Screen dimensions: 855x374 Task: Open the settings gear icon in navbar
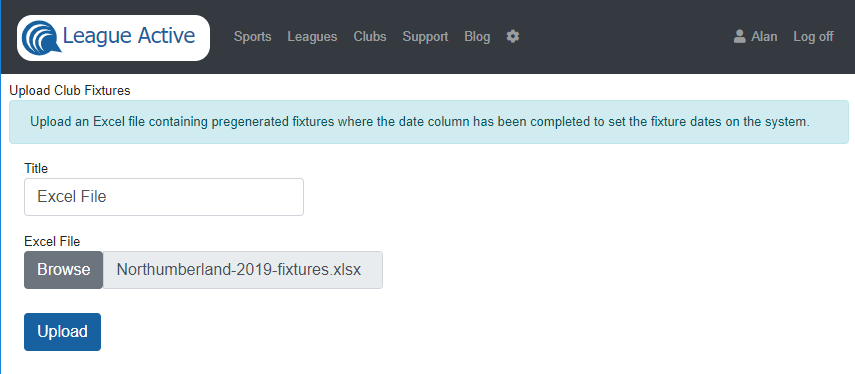pos(513,37)
